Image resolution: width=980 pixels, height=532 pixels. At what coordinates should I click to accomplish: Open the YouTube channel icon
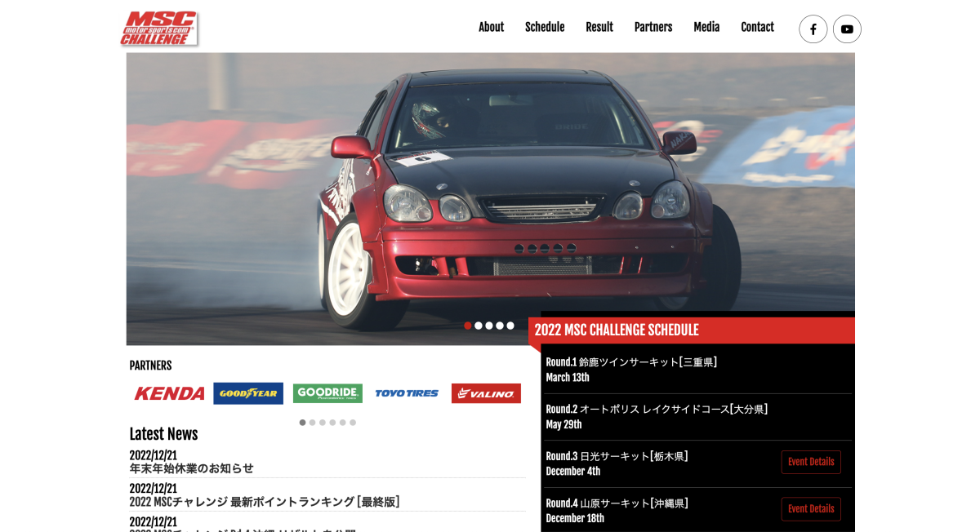[847, 29]
